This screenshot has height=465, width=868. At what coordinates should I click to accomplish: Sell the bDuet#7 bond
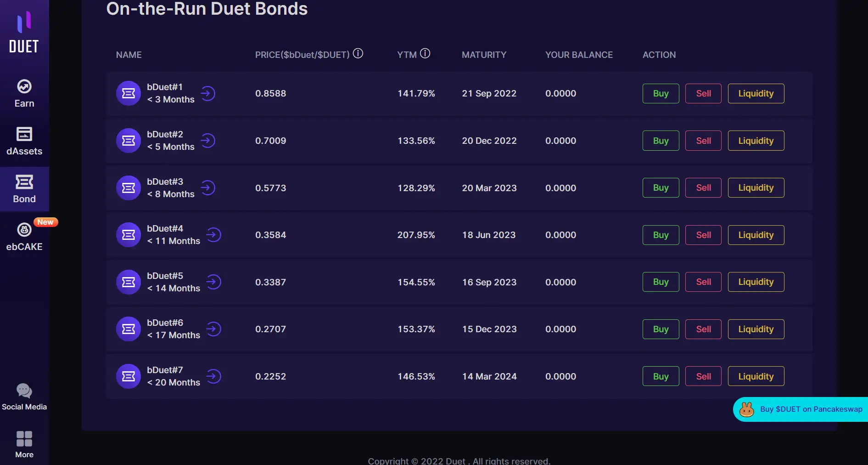click(703, 376)
